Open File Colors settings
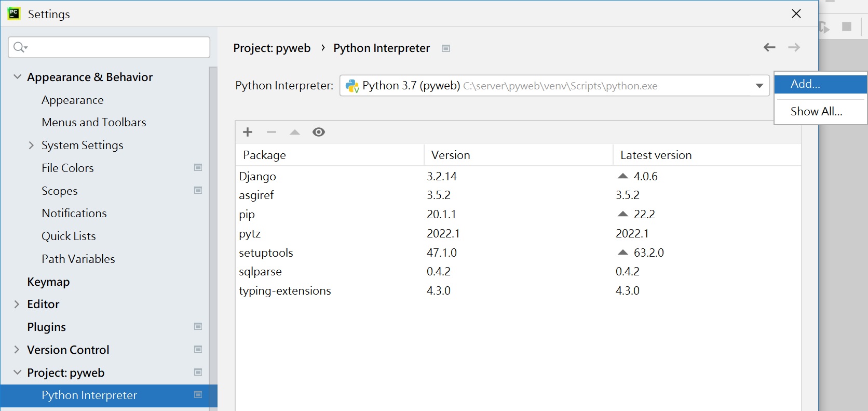 pyautogui.click(x=67, y=168)
